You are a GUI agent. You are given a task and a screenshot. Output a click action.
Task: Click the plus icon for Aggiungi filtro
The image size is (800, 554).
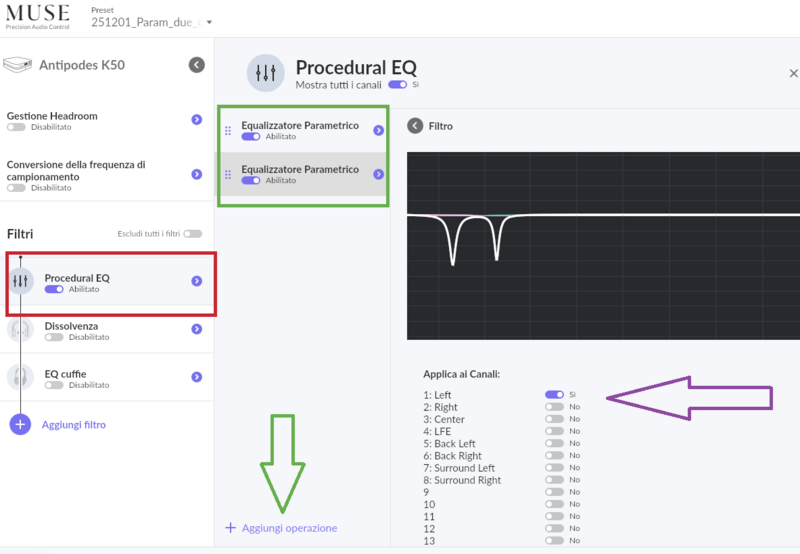tap(20, 424)
